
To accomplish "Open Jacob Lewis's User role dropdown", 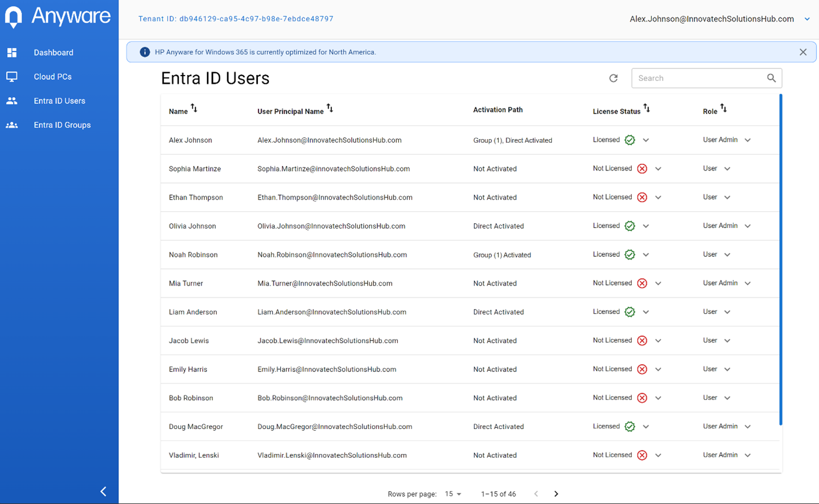I will (x=727, y=341).
